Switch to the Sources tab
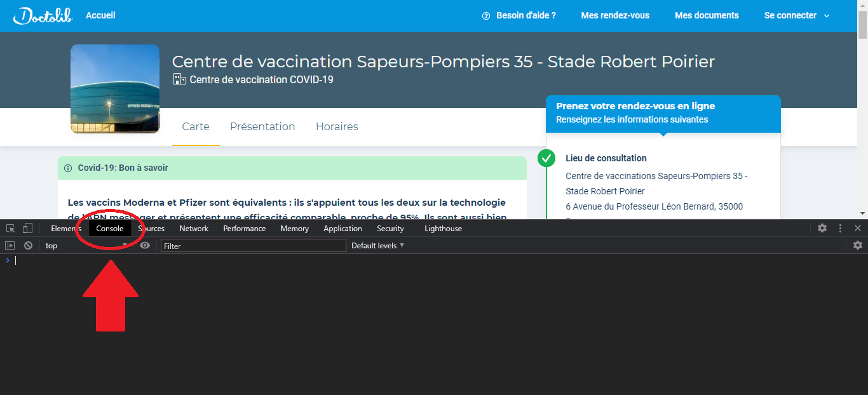The height and width of the screenshot is (395, 868). [151, 229]
